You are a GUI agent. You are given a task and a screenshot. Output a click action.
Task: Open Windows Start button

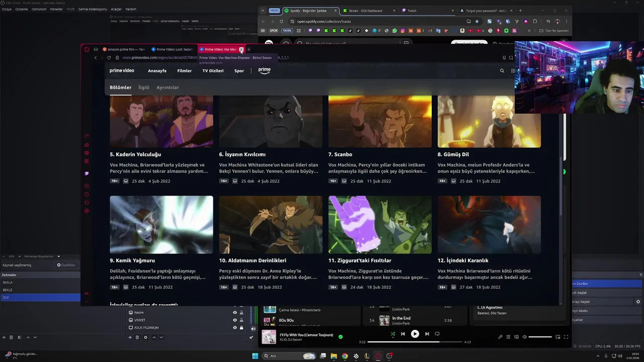click(255, 356)
